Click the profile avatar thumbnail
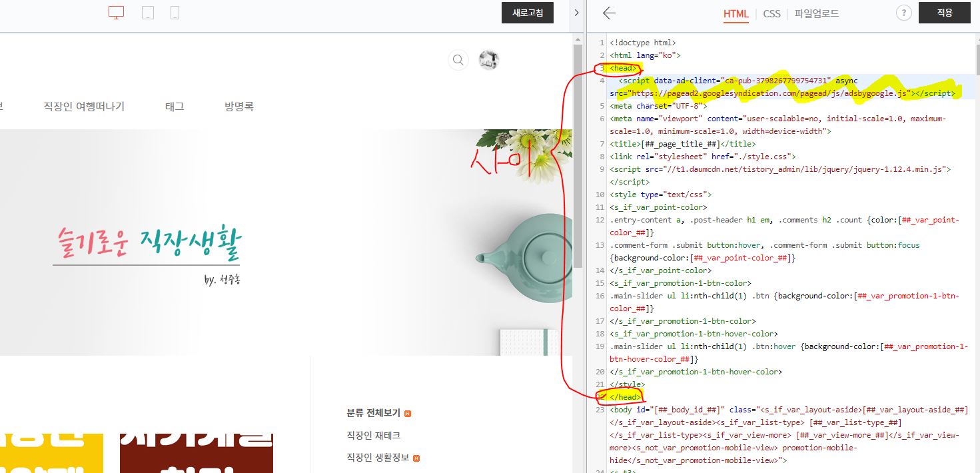 [489, 60]
